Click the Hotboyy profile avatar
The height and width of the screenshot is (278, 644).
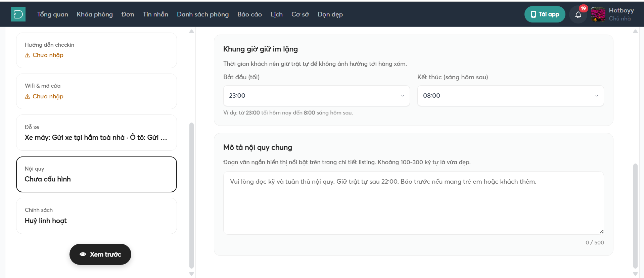point(598,14)
